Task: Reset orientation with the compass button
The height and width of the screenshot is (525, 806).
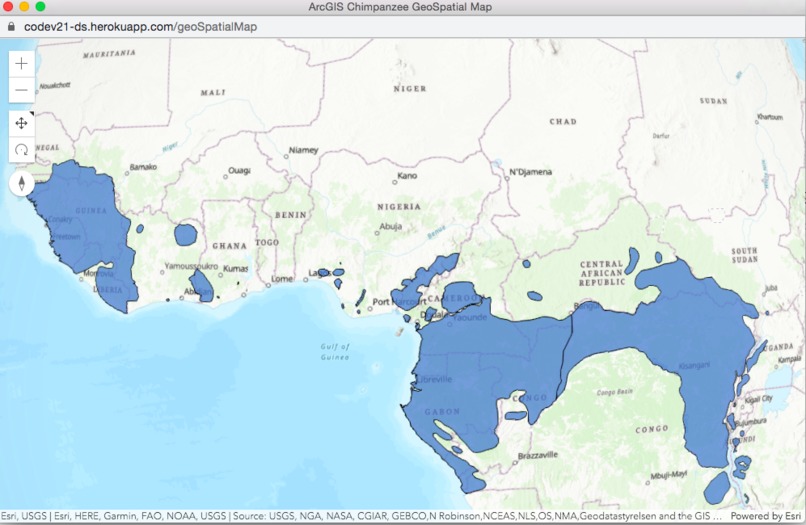Action: click(x=22, y=184)
